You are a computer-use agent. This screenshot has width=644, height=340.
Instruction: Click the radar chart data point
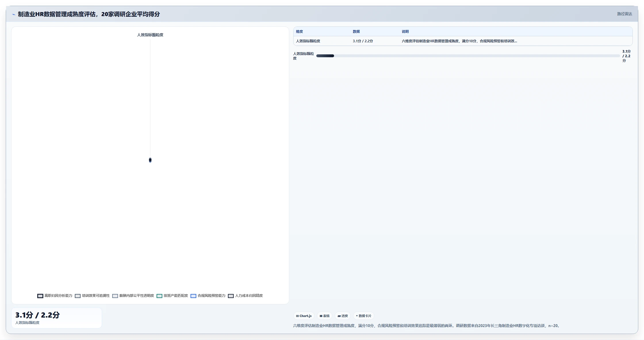click(x=150, y=160)
